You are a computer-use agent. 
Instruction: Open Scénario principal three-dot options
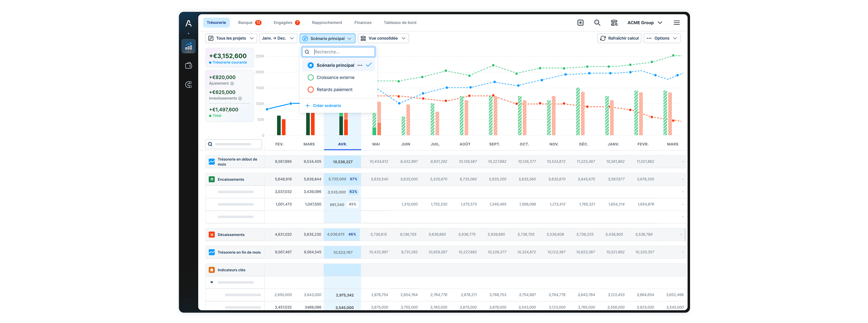pyautogui.click(x=360, y=65)
